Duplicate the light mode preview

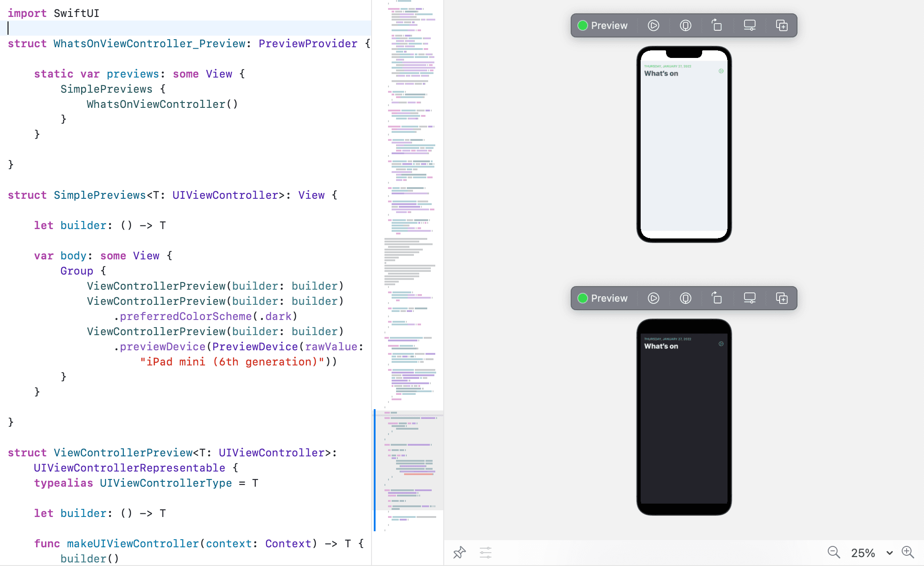click(x=782, y=25)
